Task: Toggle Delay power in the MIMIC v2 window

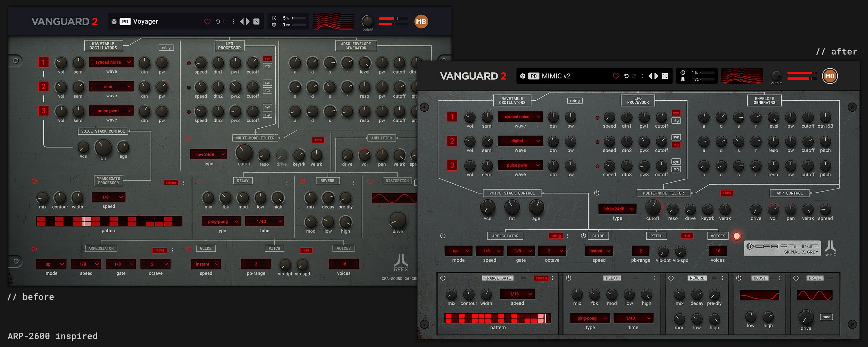Action: click(568, 278)
